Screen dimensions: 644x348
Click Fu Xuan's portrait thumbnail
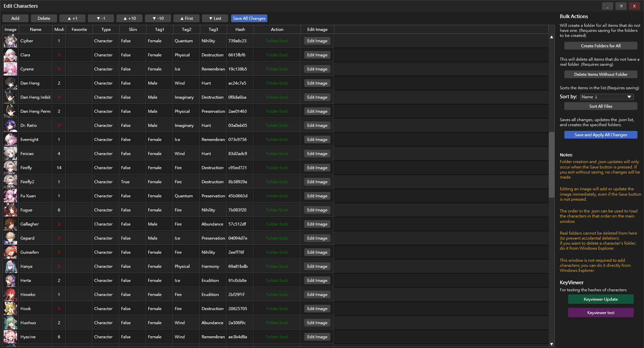(x=10, y=196)
